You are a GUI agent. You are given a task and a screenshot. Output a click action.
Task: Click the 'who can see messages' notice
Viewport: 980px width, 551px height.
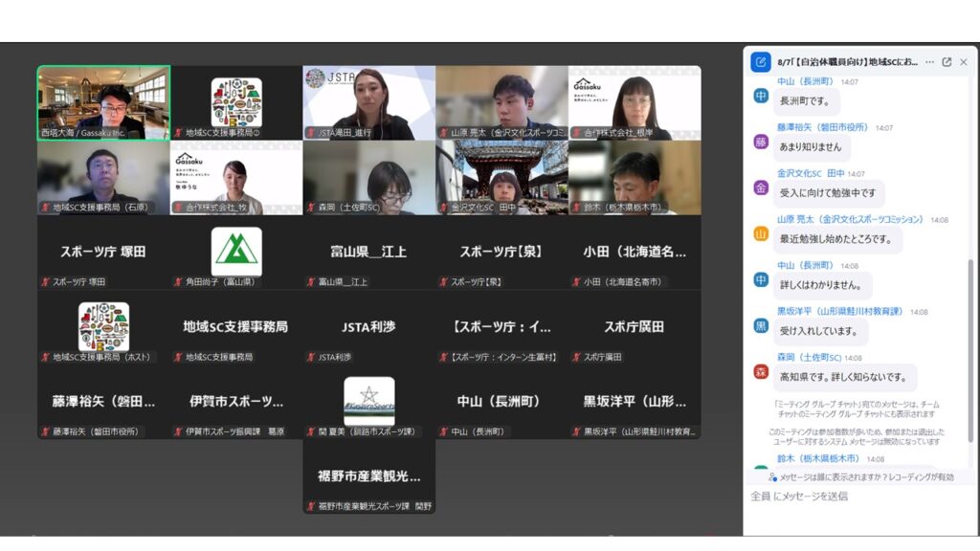coord(865,476)
